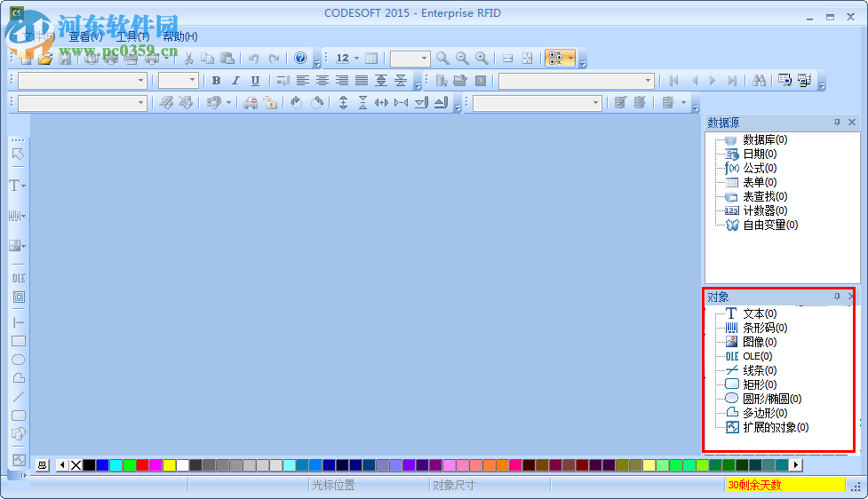The image size is (868, 499).
Task: Click the Find binoculars icon
Action: [759, 81]
